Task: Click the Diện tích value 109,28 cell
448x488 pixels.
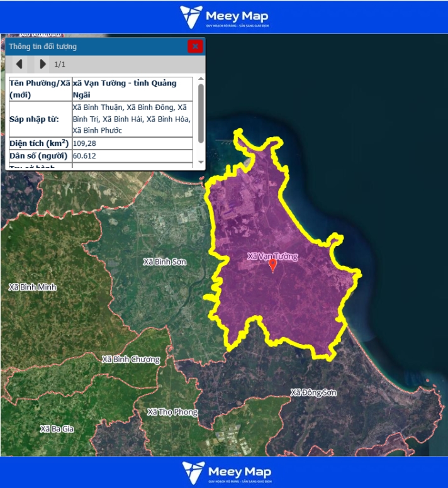Action: point(132,143)
